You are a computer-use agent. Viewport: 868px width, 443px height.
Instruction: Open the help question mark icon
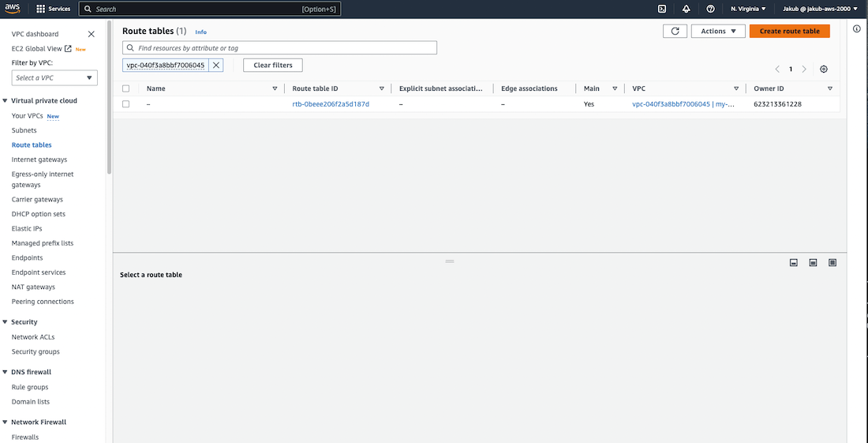click(710, 9)
